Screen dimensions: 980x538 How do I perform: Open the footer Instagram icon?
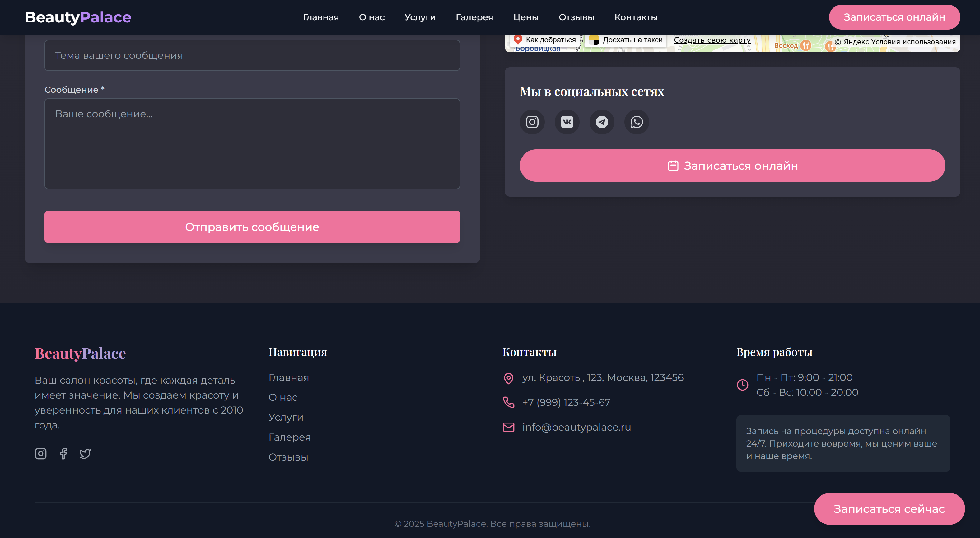click(41, 454)
